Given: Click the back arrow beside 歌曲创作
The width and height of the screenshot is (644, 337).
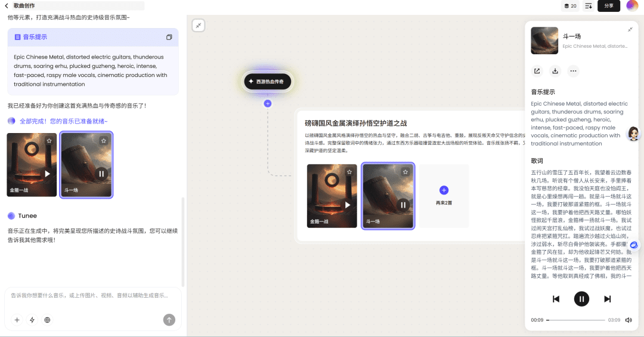Looking at the screenshot, I should tap(7, 5).
